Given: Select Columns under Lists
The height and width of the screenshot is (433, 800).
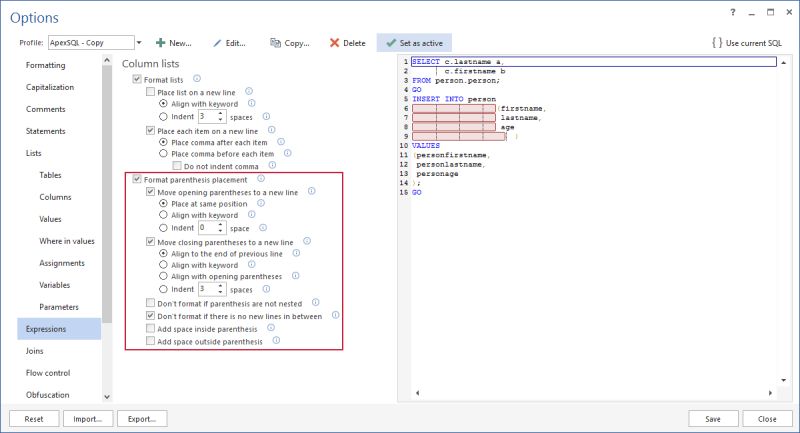Looking at the screenshot, I should (55, 197).
